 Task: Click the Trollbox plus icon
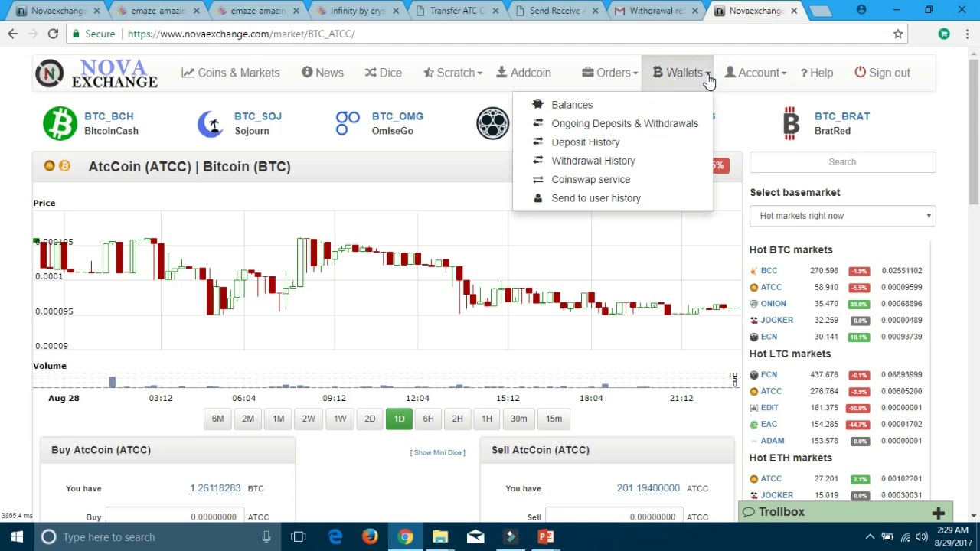point(939,512)
